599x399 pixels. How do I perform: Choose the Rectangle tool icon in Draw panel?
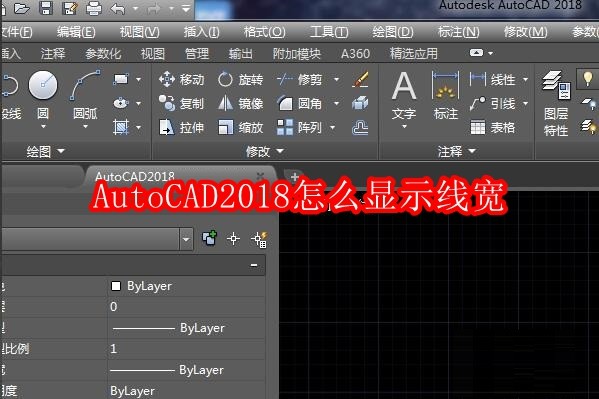(x=121, y=79)
